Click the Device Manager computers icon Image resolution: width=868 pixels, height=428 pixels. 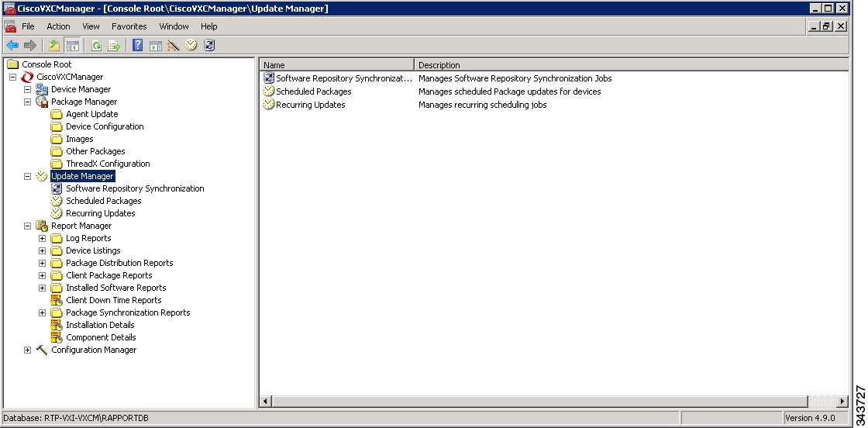click(42, 89)
